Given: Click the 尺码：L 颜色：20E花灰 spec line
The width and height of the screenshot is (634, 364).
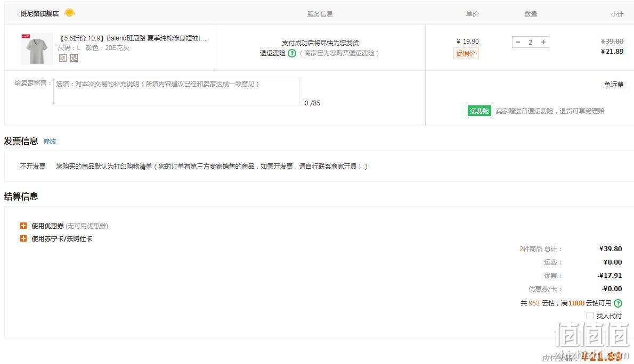Looking at the screenshot, I should (94, 48).
